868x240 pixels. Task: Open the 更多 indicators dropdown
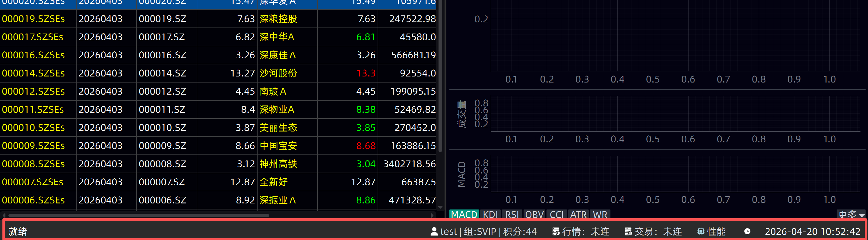pos(851,214)
